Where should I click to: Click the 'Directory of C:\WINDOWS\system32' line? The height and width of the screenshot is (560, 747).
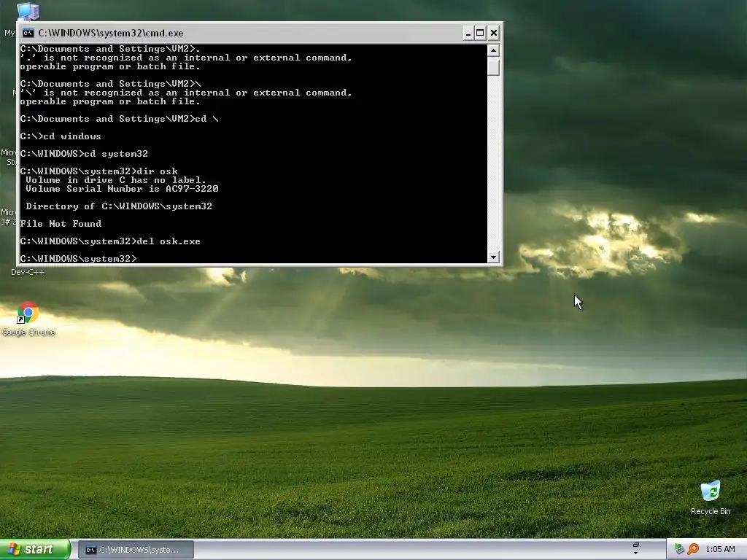click(x=119, y=206)
